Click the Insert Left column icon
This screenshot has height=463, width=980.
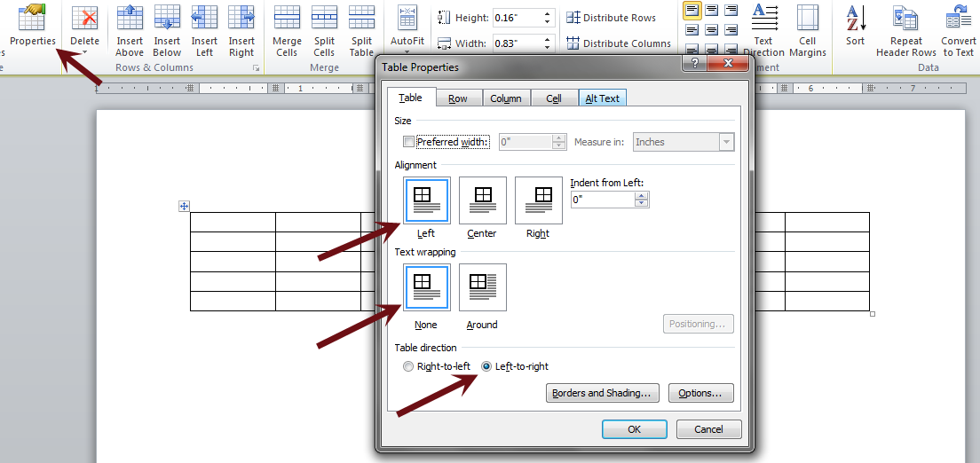pos(204,18)
